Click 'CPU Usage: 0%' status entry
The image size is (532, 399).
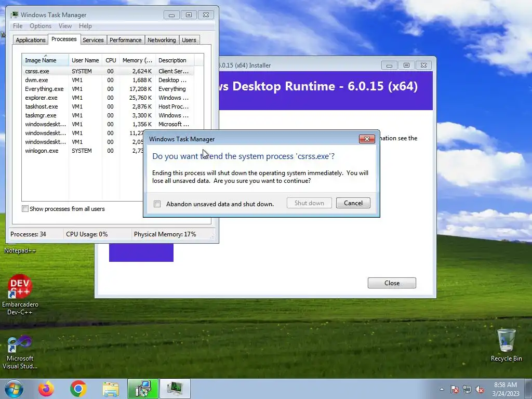pos(87,234)
